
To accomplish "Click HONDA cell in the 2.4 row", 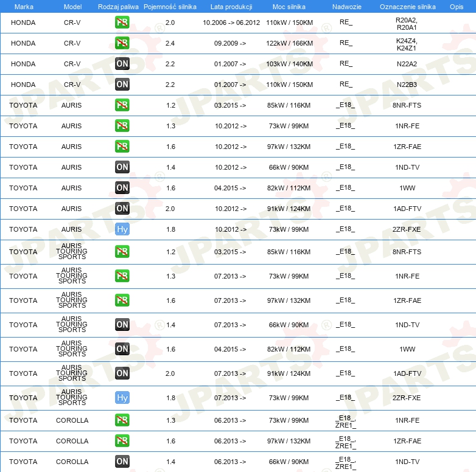I will point(23,43).
